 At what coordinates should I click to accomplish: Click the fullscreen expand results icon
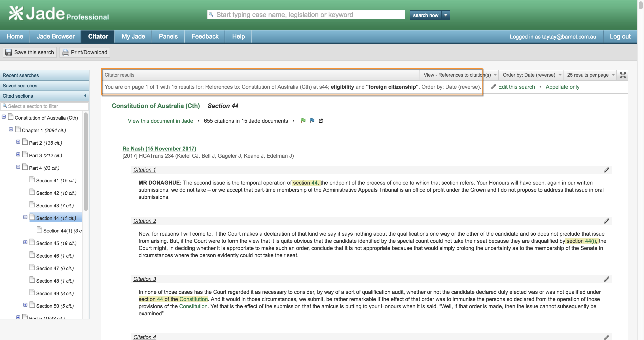pos(623,75)
